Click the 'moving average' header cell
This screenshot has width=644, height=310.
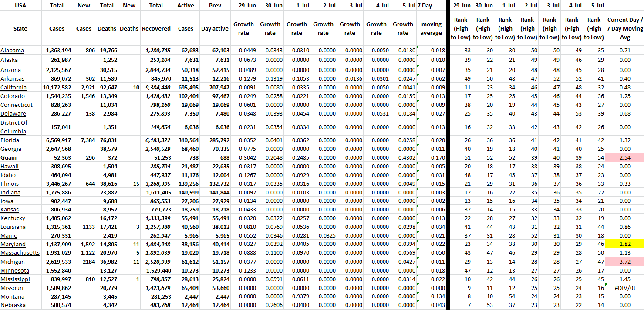click(431, 28)
